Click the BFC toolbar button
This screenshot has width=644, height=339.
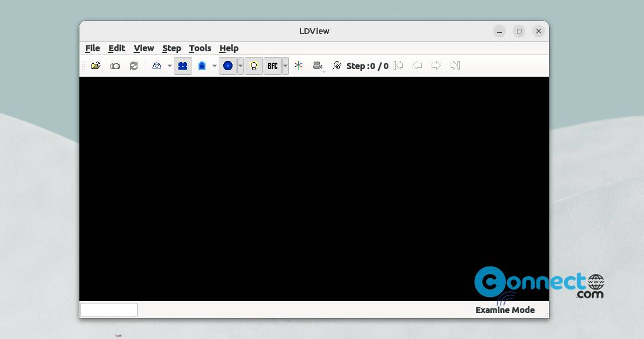(273, 66)
